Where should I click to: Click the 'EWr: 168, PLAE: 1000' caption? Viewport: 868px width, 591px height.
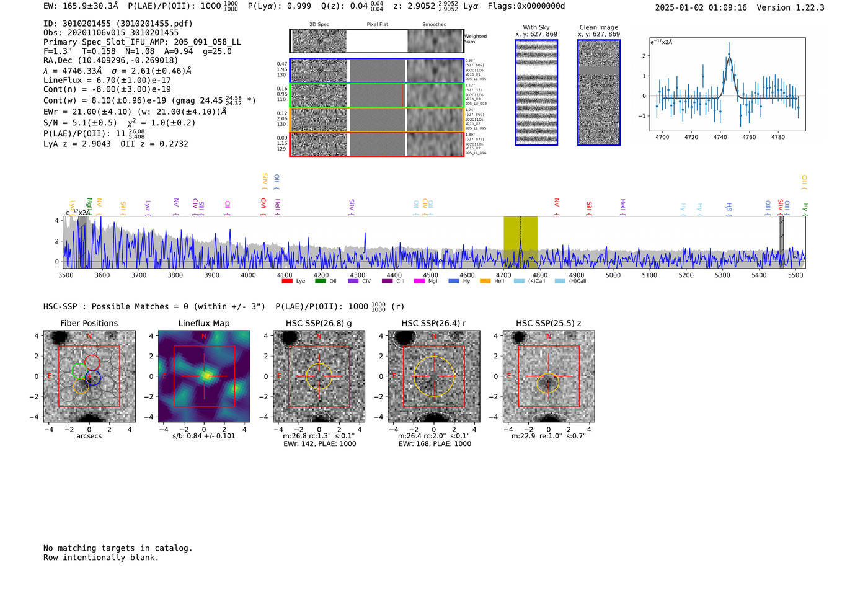(435, 444)
